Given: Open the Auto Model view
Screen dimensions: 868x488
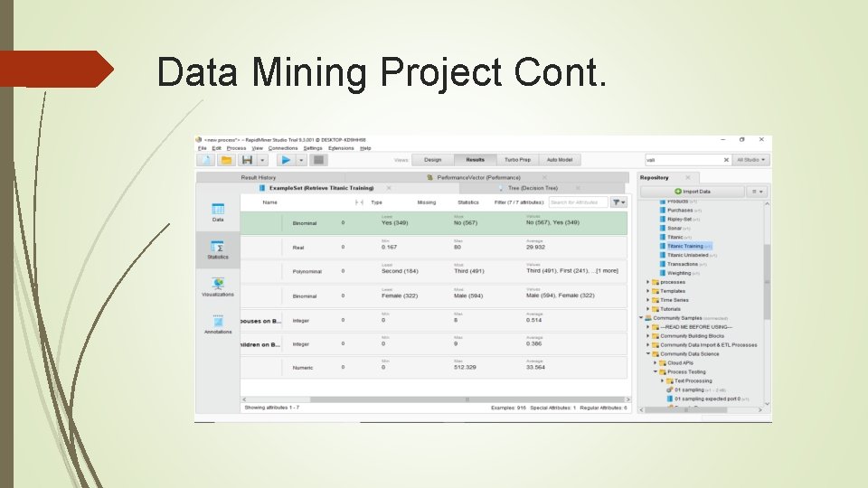Looking at the screenshot, I should tap(560, 160).
